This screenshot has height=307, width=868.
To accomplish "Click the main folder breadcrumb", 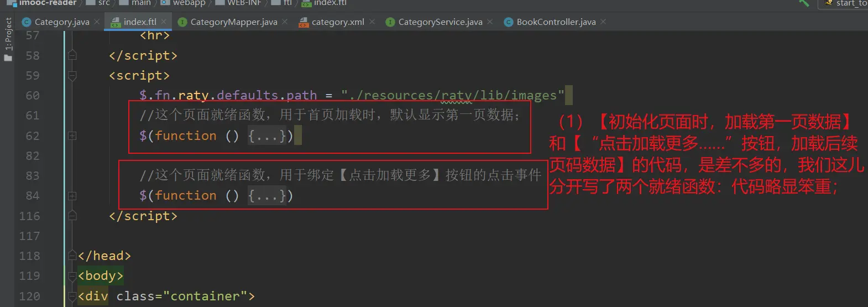I will pos(135,3).
